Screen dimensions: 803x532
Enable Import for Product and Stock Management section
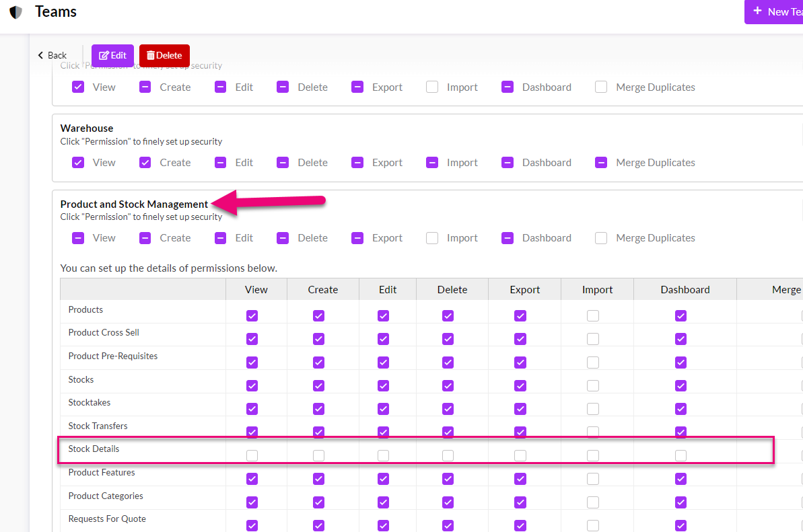point(432,238)
